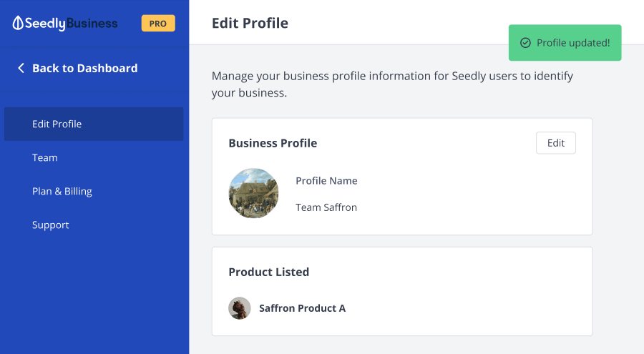Click the Team Saffron profile name

coord(326,207)
